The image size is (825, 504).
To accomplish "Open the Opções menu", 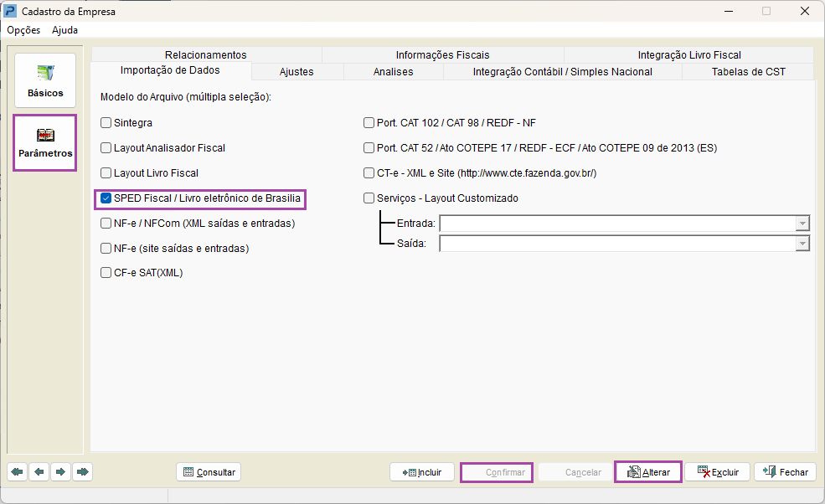I will coord(23,30).
